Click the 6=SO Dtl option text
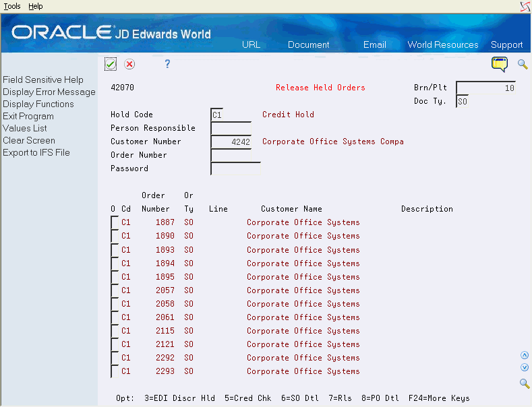This screenshot has height=407, width=532. (300, 398)
